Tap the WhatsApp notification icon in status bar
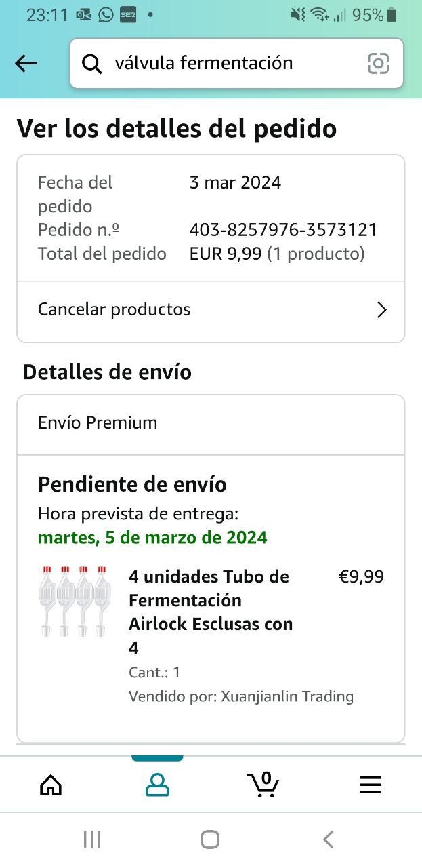Image resolution: width=422 pixels, height=868 pixels. tap(106, 14)
